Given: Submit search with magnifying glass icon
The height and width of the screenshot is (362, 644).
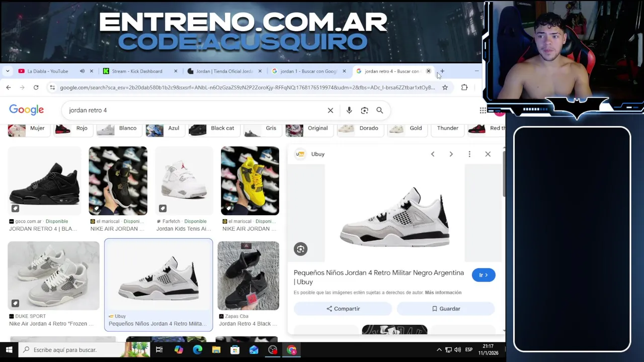Looking at the screenshot, I should click(x=380, y=111).
